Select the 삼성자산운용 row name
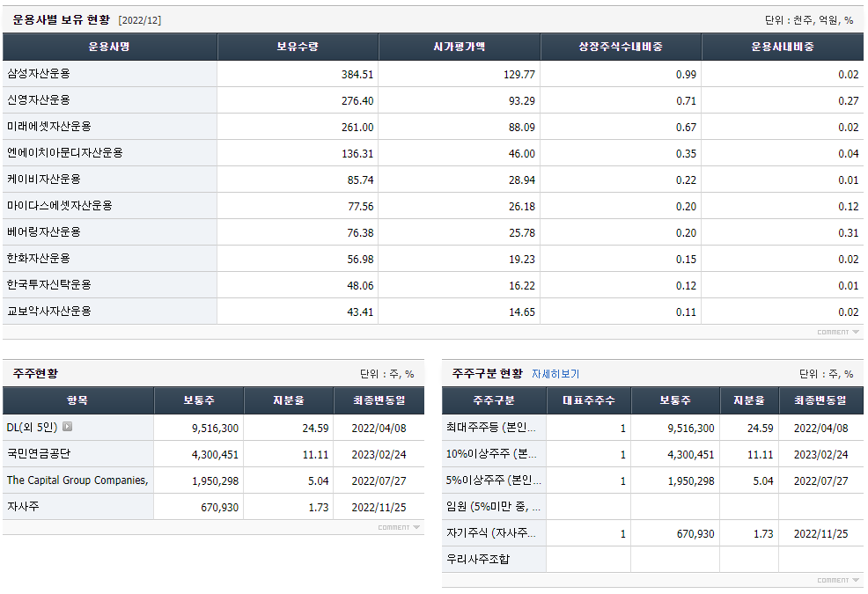Image resolution: width=868 pixels, height=594 pixels. click(38, 74)
